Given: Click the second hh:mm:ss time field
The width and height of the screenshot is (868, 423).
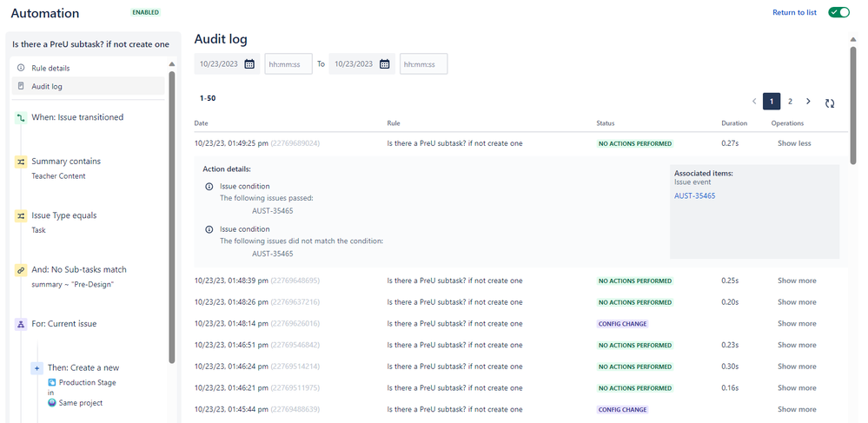Looking at the screenshot, I should 423,63.
